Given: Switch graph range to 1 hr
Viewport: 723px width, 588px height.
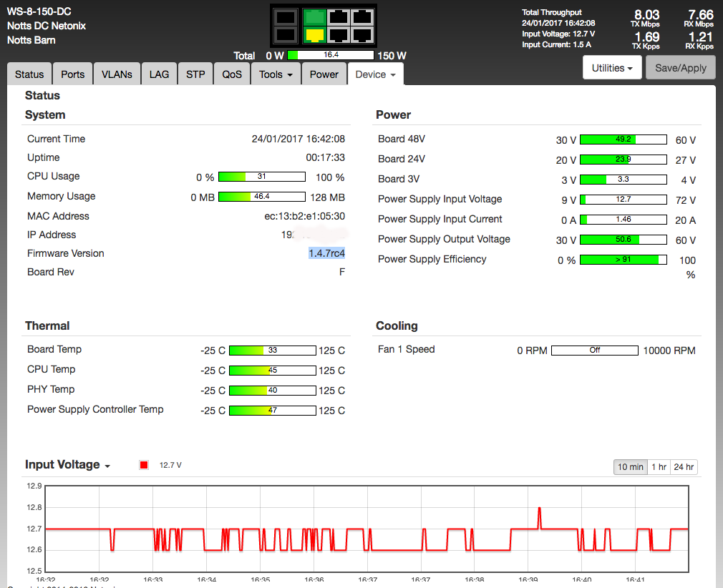Looking at the screenshot, I should (x=659, y=467).
